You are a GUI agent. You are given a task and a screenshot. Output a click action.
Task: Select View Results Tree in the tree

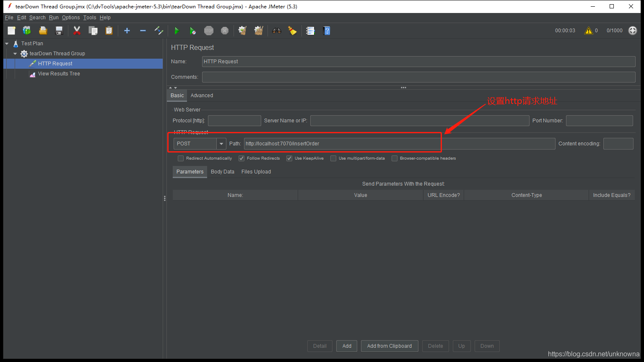(59, 74)
